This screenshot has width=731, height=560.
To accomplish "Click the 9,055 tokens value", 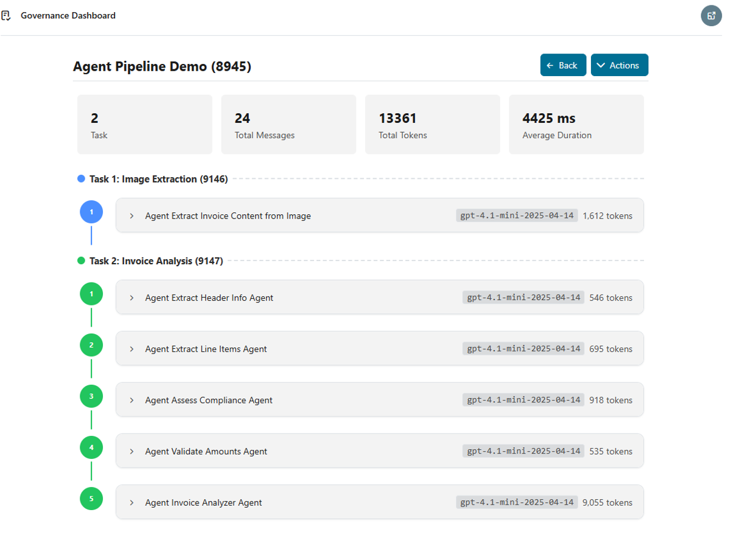I will coord(607,502).
